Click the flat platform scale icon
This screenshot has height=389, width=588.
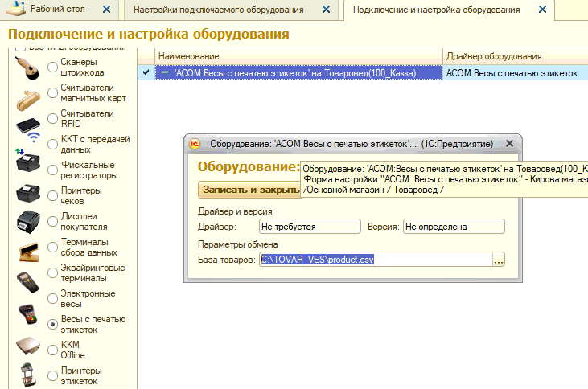coord(28,346)
